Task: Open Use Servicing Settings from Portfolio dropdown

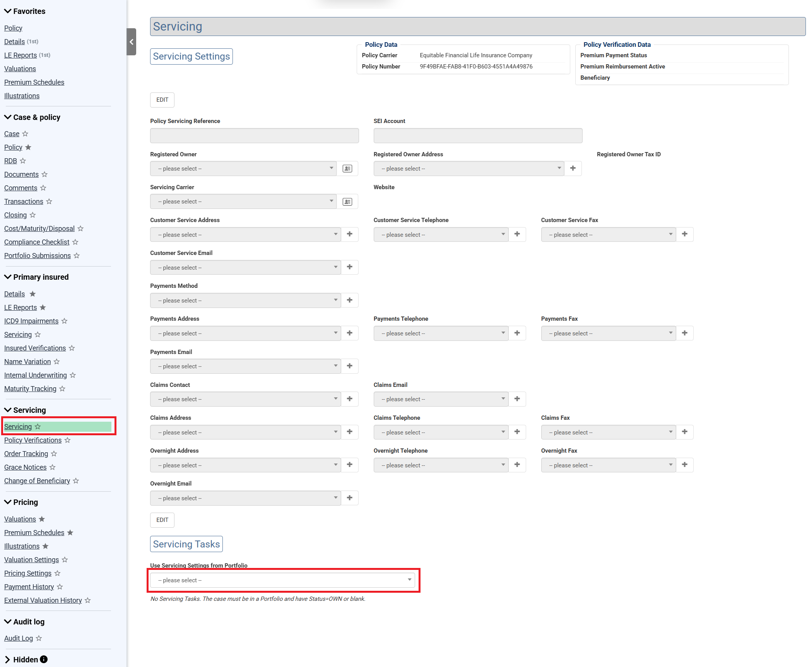Action: [282, 580]
